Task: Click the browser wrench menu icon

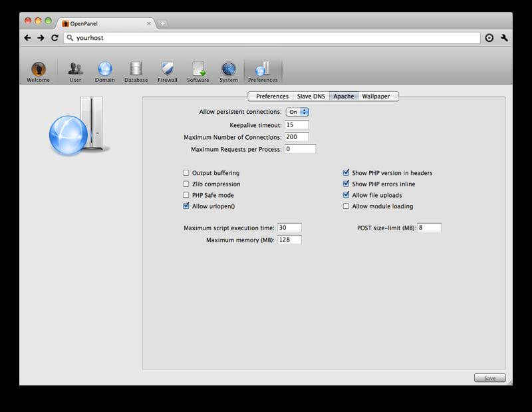Action: click(x=505, y=38)
